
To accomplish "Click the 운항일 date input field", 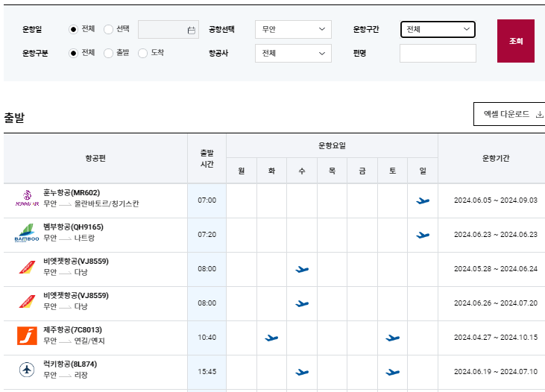I will pyautogui.click(x=168, y=29).
